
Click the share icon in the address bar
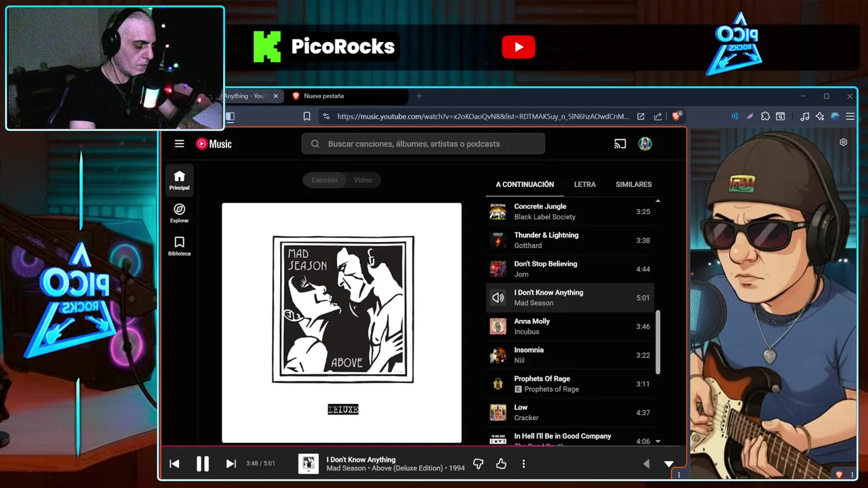tap(658, 117)
